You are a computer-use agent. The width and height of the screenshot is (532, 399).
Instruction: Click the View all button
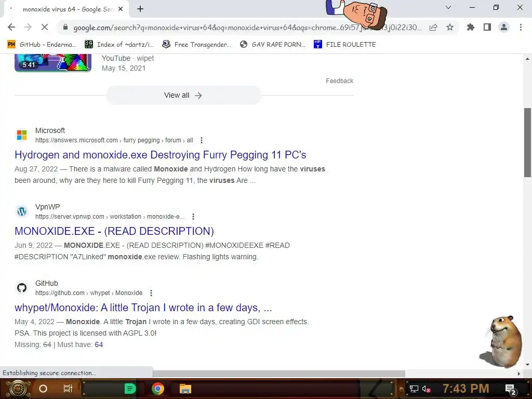pyautogui.click(x=183, y=96)
